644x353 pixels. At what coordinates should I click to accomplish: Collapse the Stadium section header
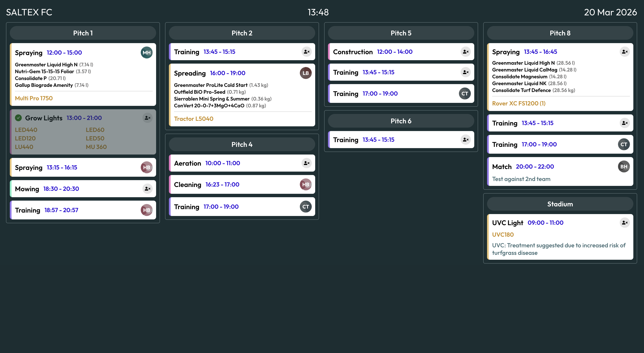click(560, 204)
